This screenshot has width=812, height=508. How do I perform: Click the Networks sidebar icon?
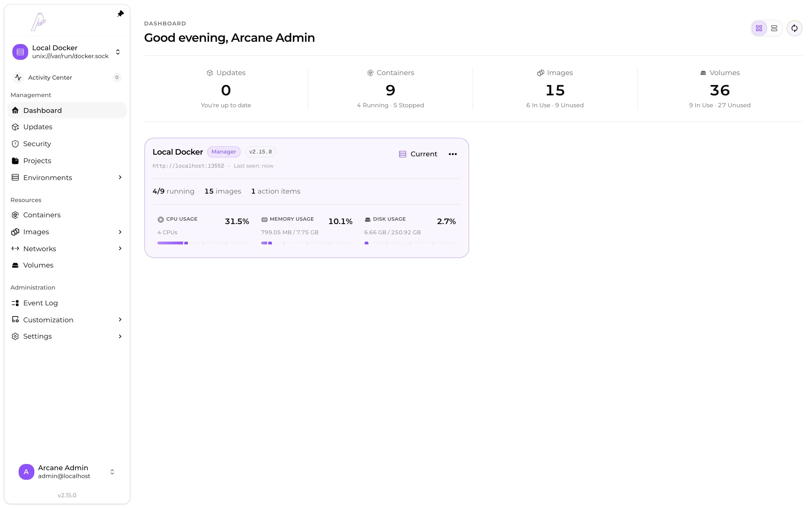point(15,249)
